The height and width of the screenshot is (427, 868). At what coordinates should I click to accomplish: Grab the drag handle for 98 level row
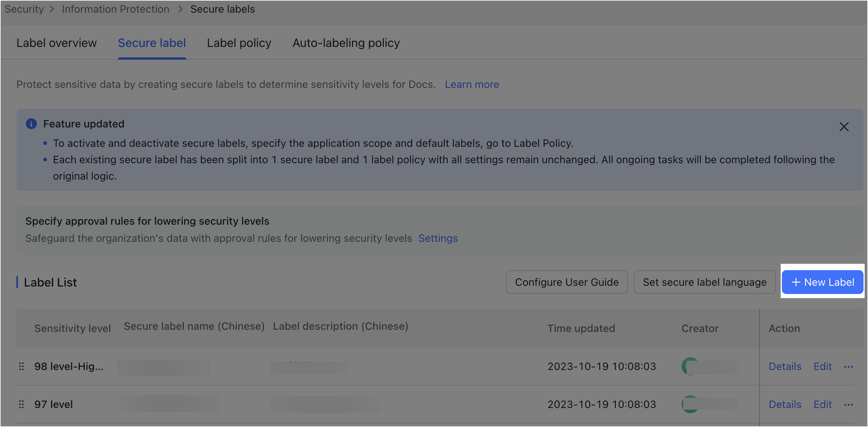(21, 366)
